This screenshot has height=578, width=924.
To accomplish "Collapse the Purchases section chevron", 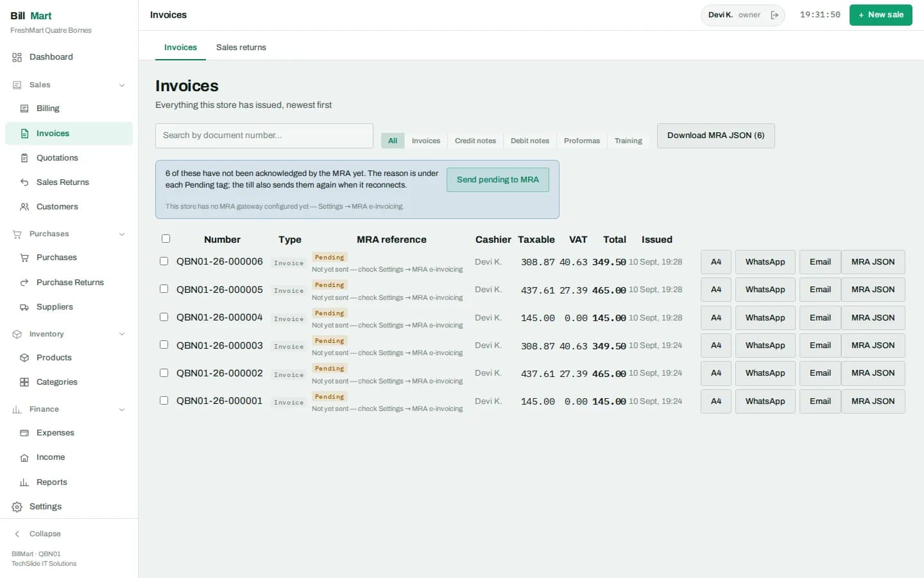I will tap(122, 234).
